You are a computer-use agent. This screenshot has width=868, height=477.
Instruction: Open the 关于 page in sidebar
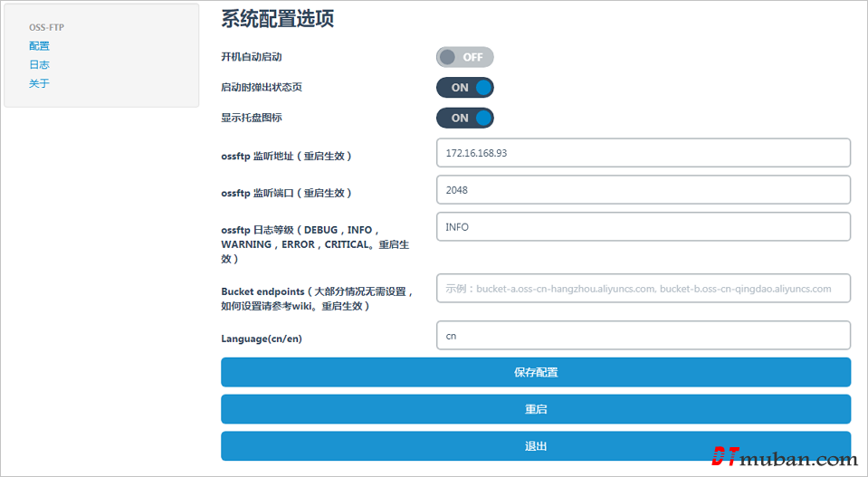coord(39,84)
